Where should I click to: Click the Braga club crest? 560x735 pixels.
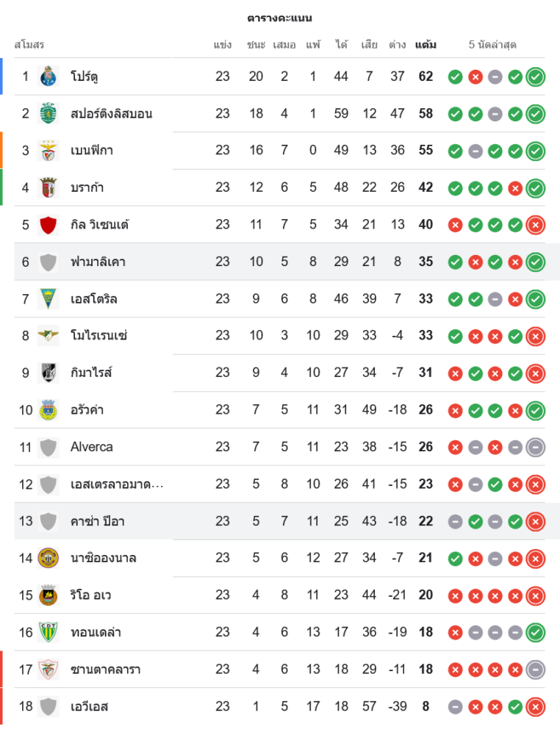coord(49,187)
